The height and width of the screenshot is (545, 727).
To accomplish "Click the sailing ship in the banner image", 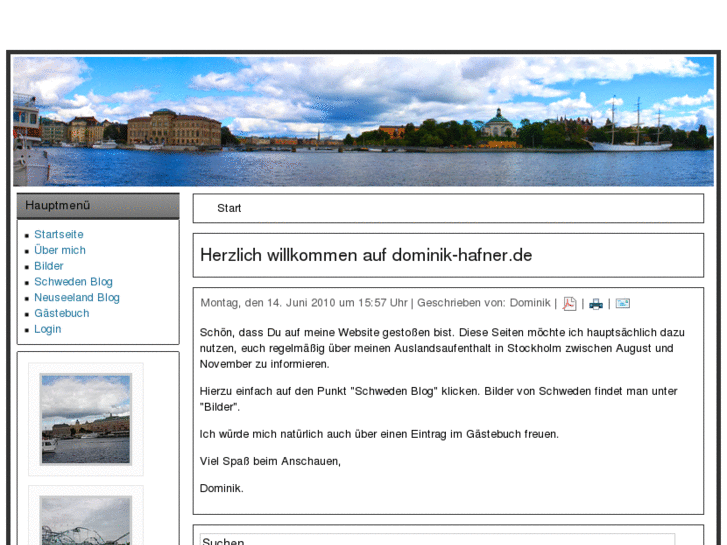I will click(630, 130).
